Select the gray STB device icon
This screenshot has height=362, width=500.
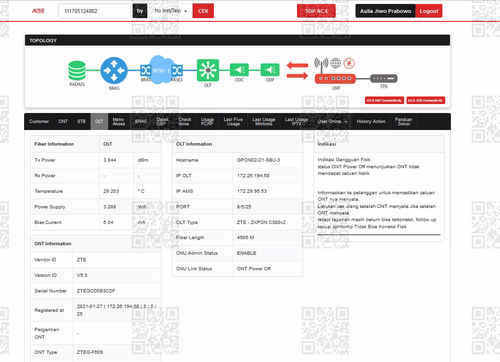(384, 79)
